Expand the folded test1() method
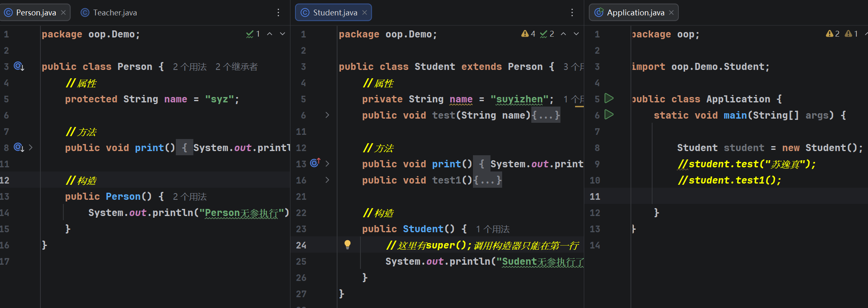Image resolution: width=868 pixels, height=308 pixels. [x=328, y=180]
